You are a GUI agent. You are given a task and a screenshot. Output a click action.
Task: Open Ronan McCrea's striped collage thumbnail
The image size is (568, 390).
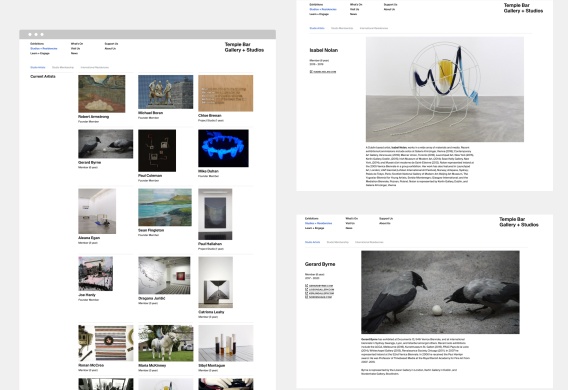click(x=106, y=343)
